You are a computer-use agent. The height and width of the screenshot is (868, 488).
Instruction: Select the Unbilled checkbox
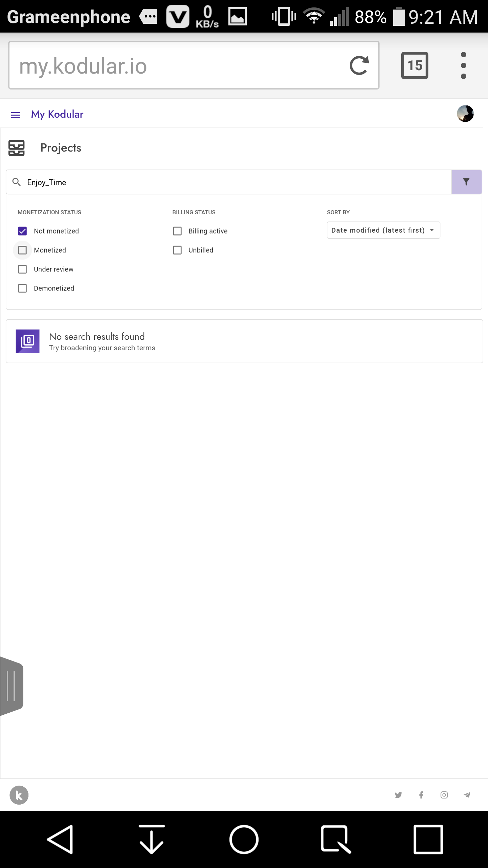pyautogui.click(x=177, y=250)
